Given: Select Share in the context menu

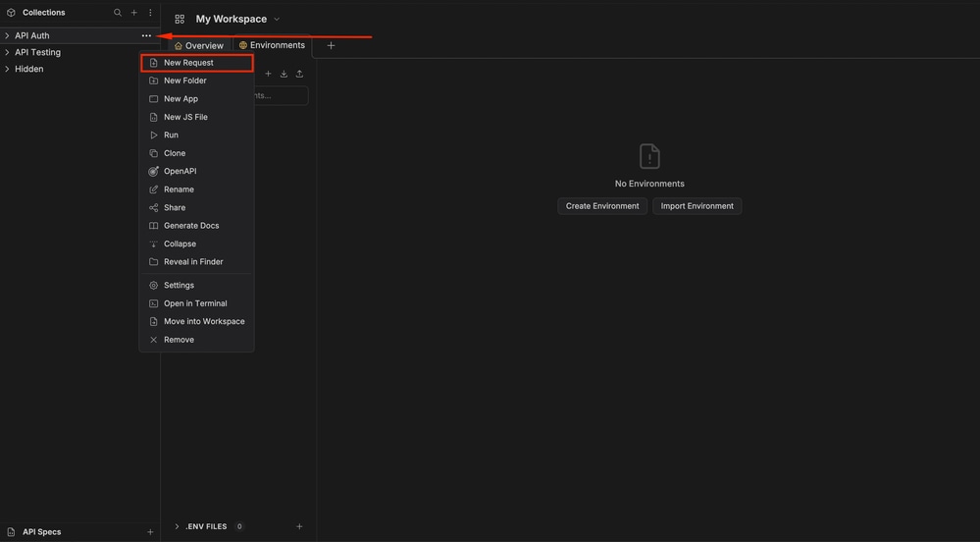Looking at the screenshot, I should coord(197,208).
